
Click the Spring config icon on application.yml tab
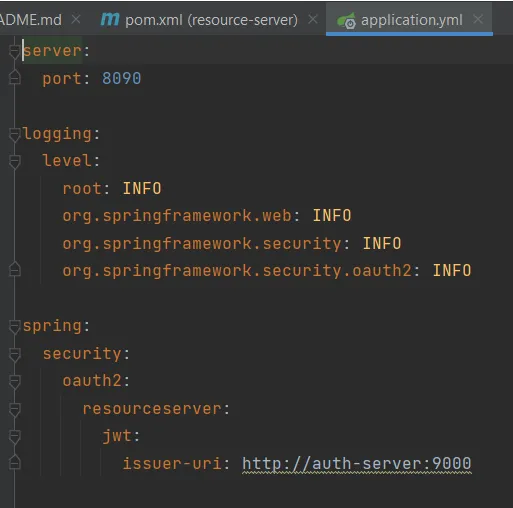click(347, 20)
